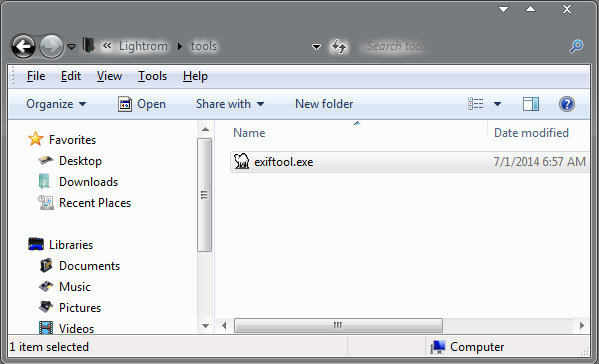This screenshot has width=599, height=364.
Task: Click the Computer icon in status bar
Action: coord(438,347)
